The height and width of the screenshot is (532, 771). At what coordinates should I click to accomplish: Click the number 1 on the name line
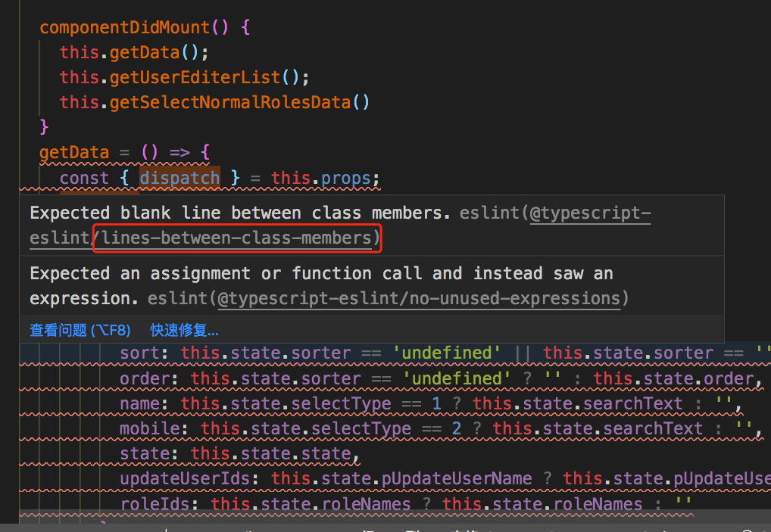pos(436,404)
